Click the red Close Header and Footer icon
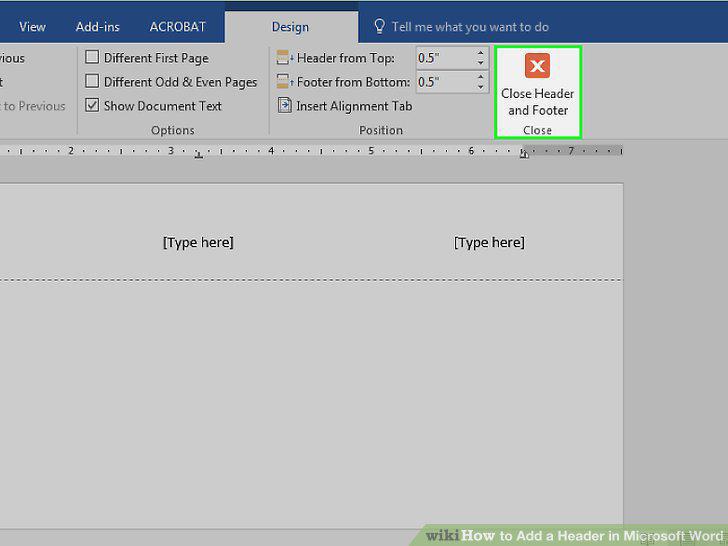This screenshot has width=728, height=546. click(x=537, y=65)
